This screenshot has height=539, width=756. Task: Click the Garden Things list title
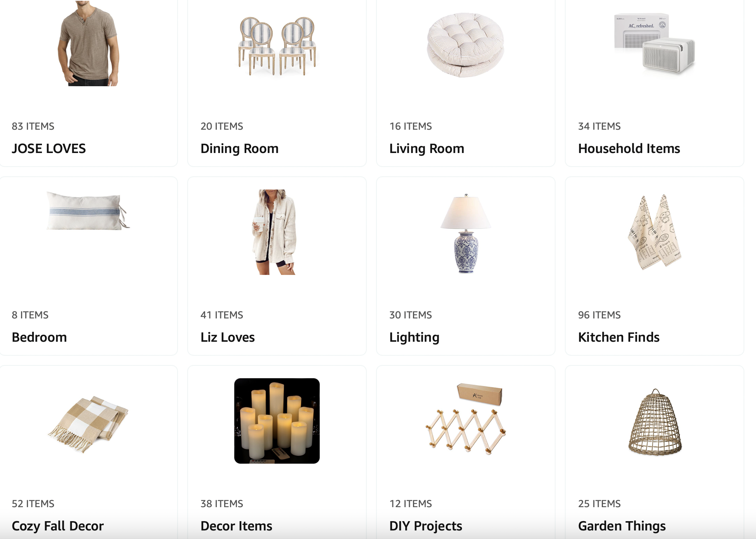(x=622, y=526)
